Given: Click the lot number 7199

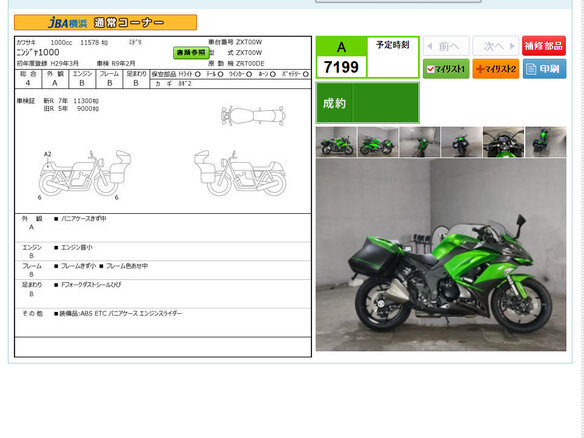Looking at the screenshot, I should pos(341,67).
